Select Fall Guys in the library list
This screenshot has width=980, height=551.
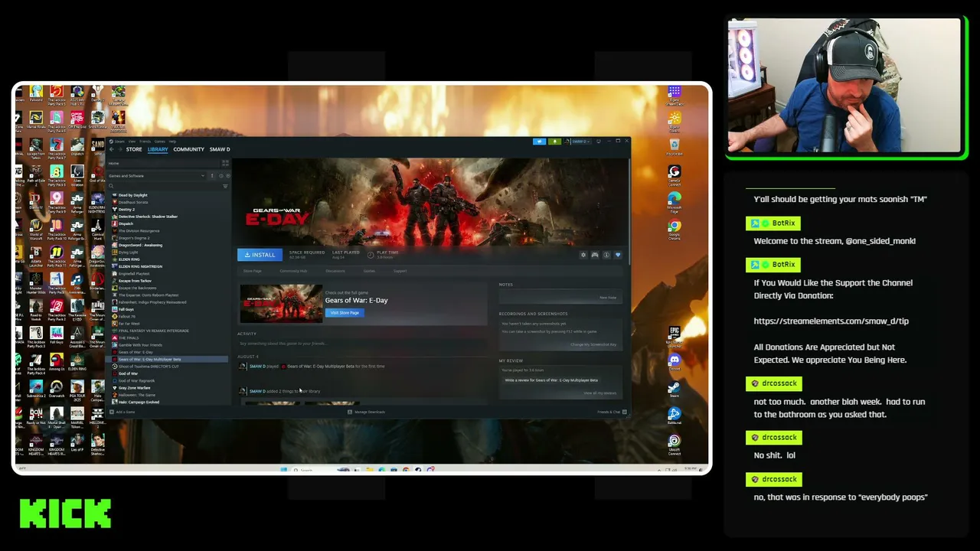coord(126,309)
